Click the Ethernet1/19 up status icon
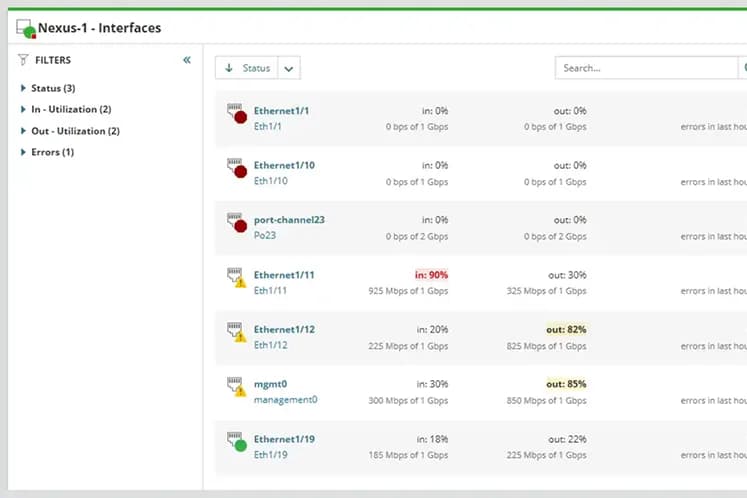Image resolution: width=747 pixels, height=498 pixels. (237, 442)
